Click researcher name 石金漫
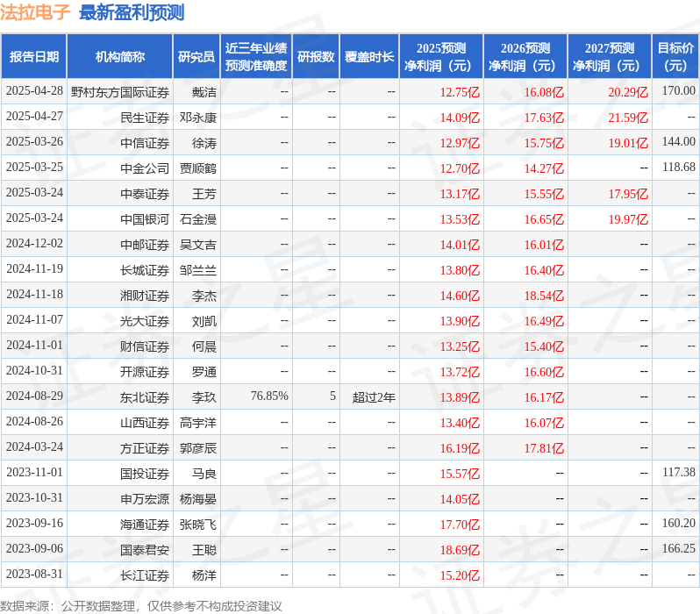 click(197, 219)
